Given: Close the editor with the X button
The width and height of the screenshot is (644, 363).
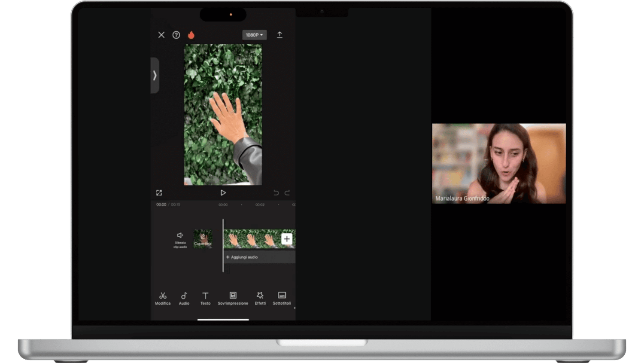Looking at the screenshot, I should pyautogui.click(x=161, y=35).
